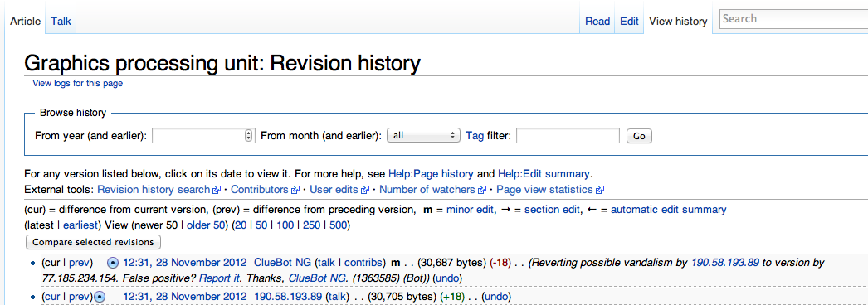
Task: Open ClueBot NG link in edit summary
Action: pyautogui.click(x=318, y=278)
